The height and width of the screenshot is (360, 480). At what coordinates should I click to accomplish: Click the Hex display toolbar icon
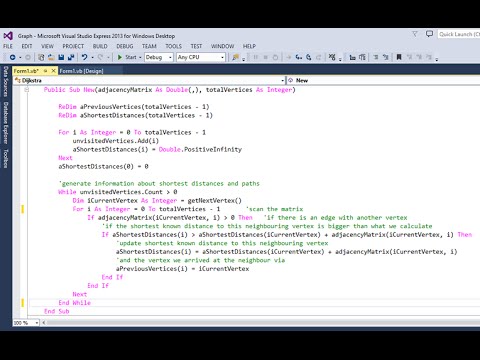(332, 57)
